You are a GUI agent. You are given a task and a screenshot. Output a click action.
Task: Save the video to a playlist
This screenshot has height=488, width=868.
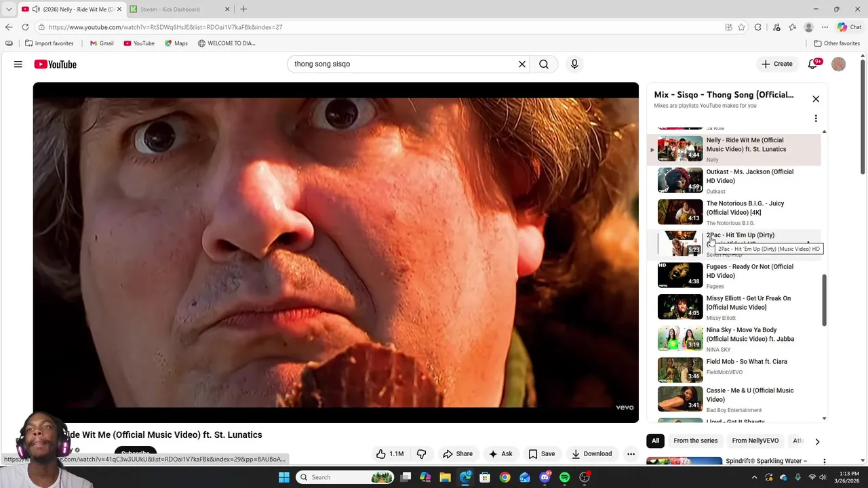[x=542, y=454]
